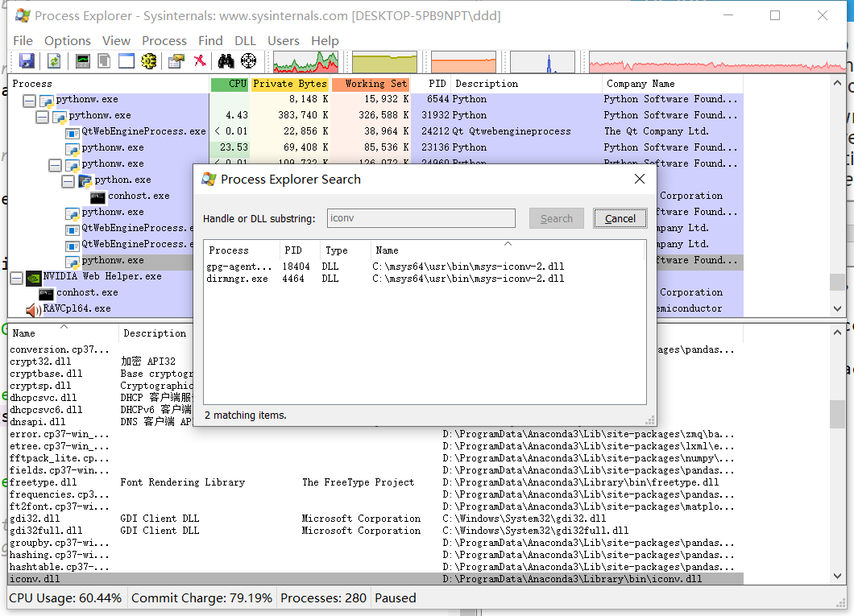Viewport: 854px width, 616px height.
Task: Click the Save floppy disk toolbar icon
Action: point(27,60)
